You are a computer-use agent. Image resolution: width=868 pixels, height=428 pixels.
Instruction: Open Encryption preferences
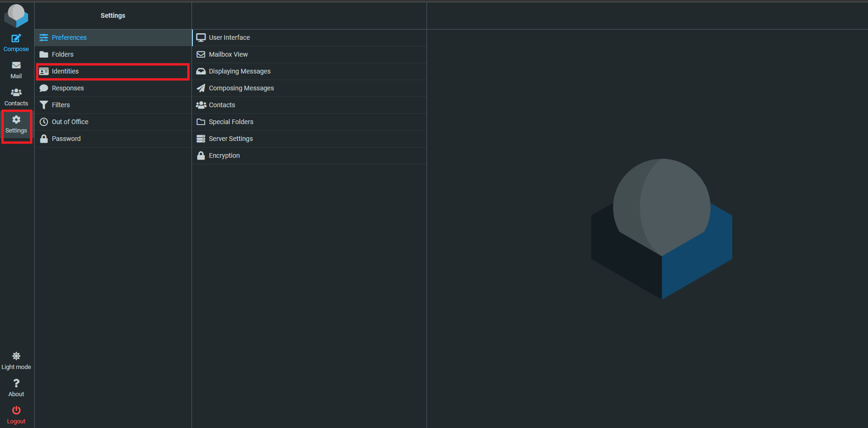click(x=224, y=155)
